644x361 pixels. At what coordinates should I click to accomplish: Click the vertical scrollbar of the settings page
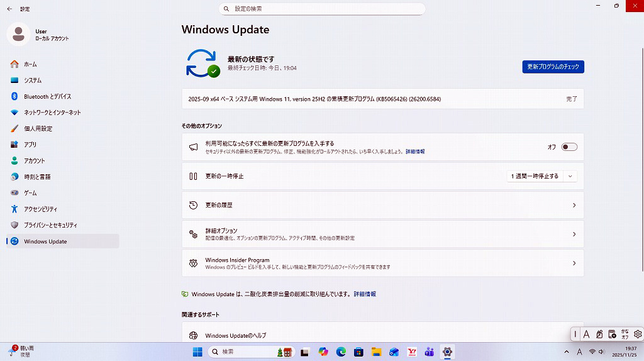(x=642, y=159)
